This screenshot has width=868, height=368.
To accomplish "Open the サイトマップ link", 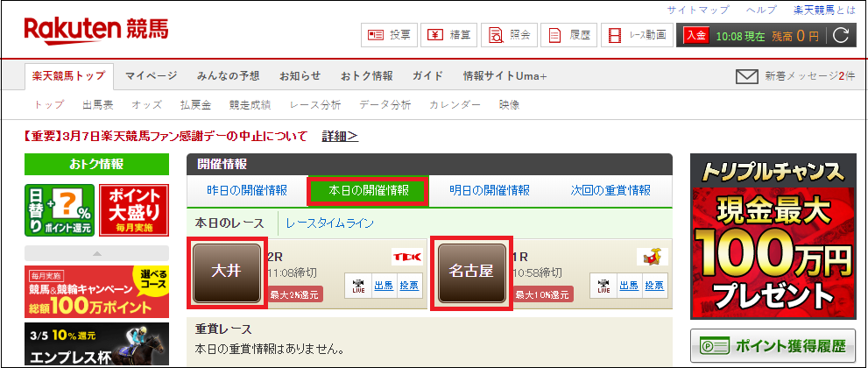I will pyautogui.click(x=697, y=10).
